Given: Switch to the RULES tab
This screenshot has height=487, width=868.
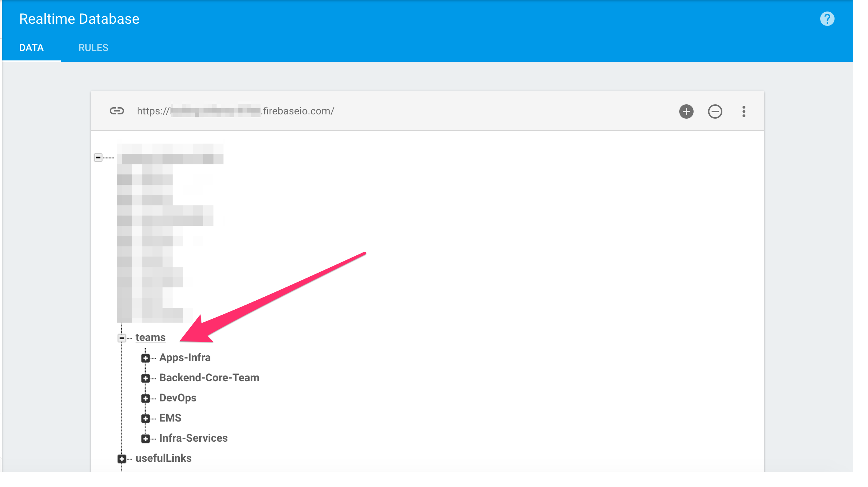Looking at the screenshot, I should click(93, 48).
